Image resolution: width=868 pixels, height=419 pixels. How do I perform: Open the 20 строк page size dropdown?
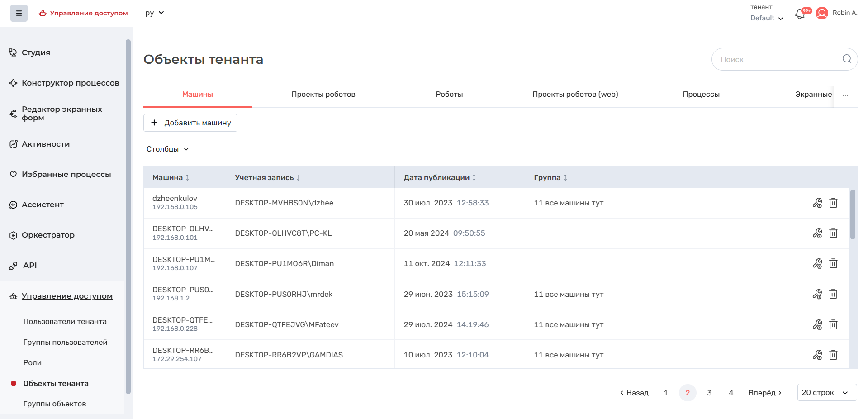pos(826,392)
